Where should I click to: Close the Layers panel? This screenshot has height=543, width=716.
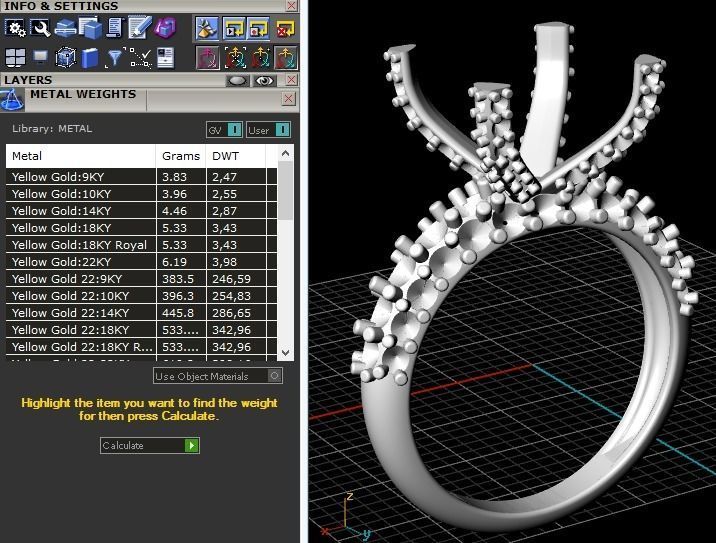(x=291, y=80)
